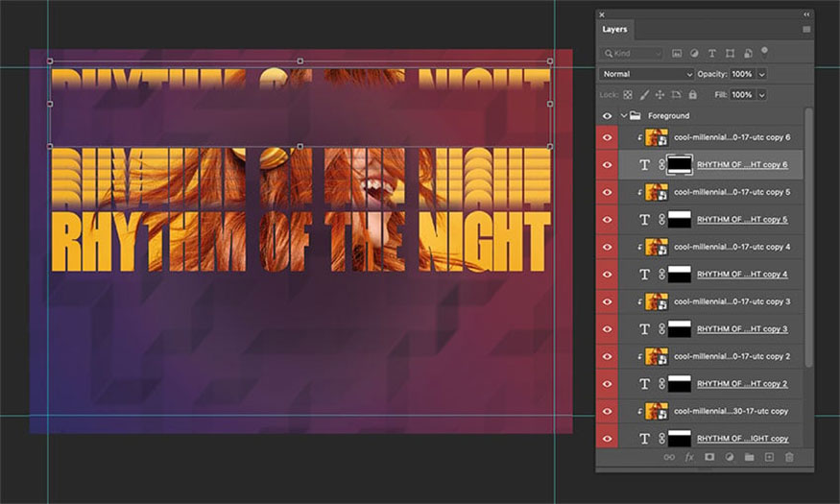Screen dimensions: 840x504
Task: Hide cool-millennial copy 6 layer
Action: tap(607, 137)
